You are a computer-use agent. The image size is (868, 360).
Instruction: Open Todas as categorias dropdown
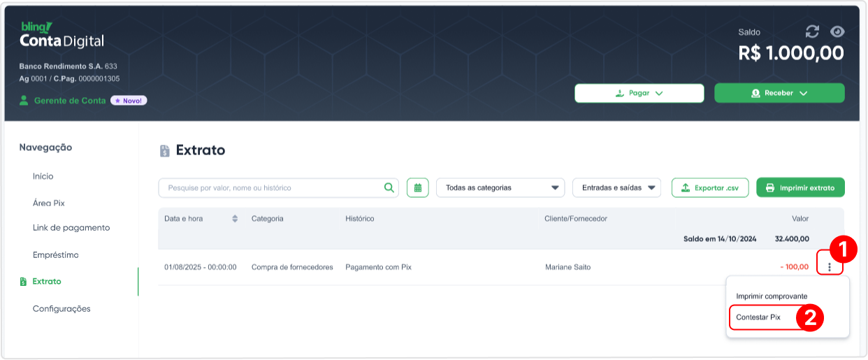pos(500,187)
